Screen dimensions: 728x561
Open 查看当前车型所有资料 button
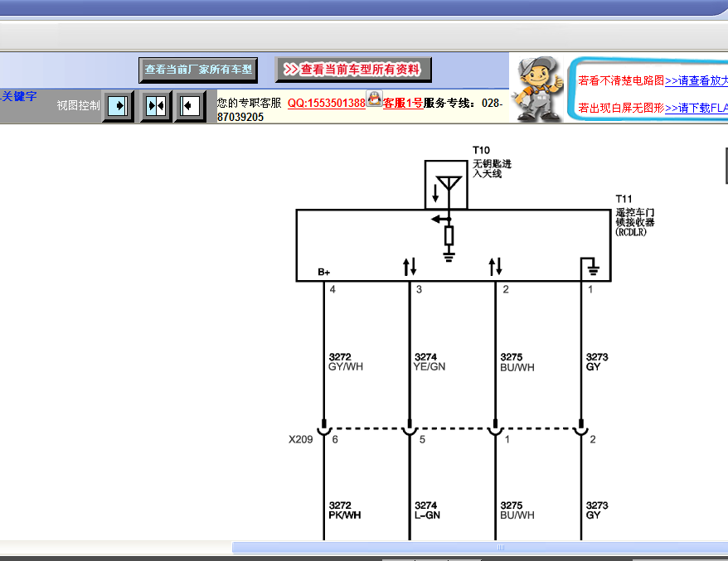click(x=353, y=70)
